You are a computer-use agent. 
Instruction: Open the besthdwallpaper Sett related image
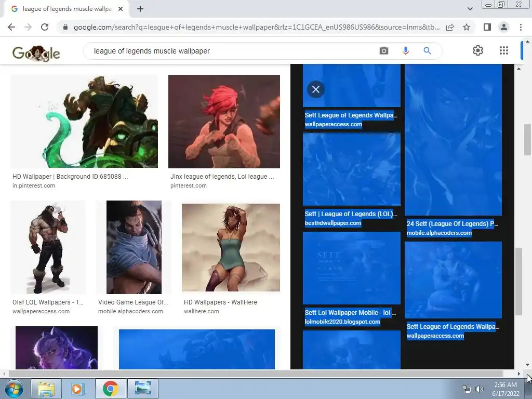[x=352, y=169]
